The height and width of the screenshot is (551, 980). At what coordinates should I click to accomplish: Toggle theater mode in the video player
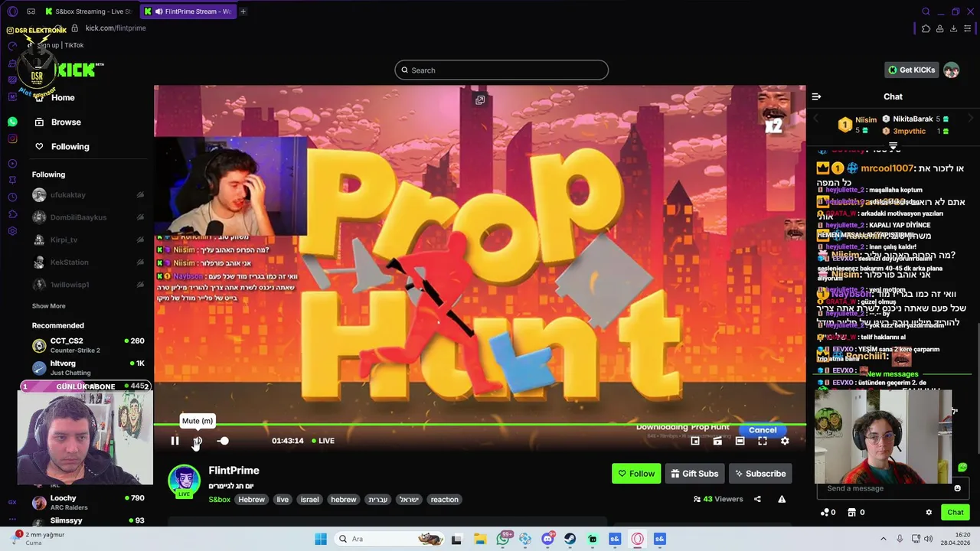tap(740, 441)
